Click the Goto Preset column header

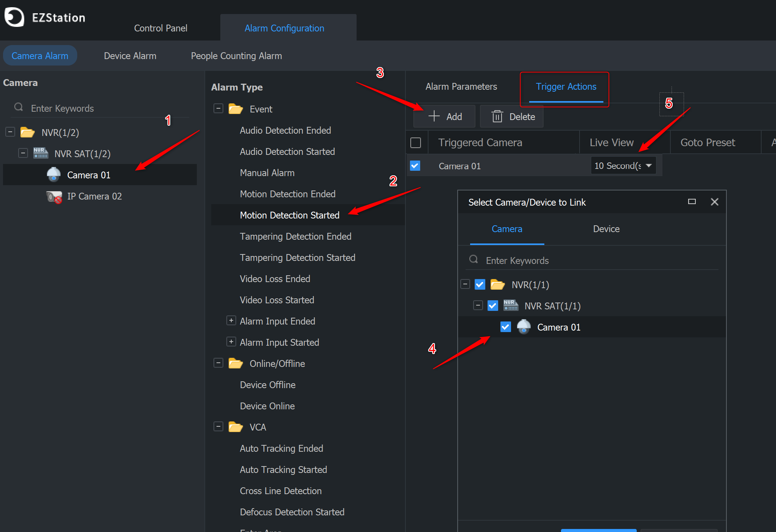715,143
